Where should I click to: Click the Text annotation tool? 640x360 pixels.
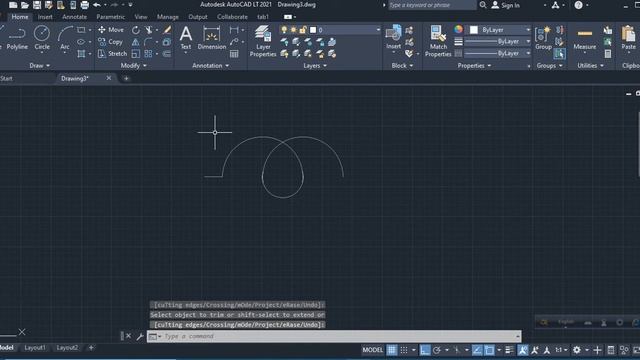(x=186, y=38)
